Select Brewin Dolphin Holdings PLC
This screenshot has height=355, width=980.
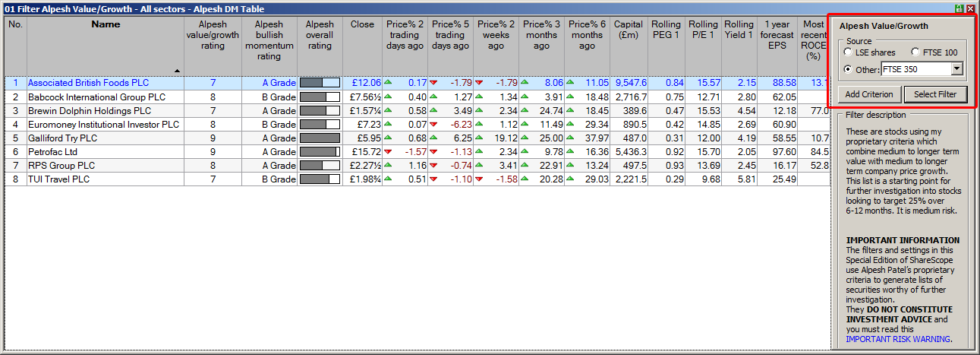coord(90,110)
